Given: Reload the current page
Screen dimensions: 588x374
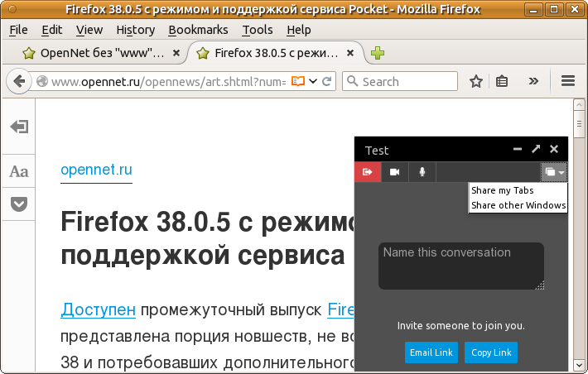Looking at the screenshot, I should coord(327,81).
